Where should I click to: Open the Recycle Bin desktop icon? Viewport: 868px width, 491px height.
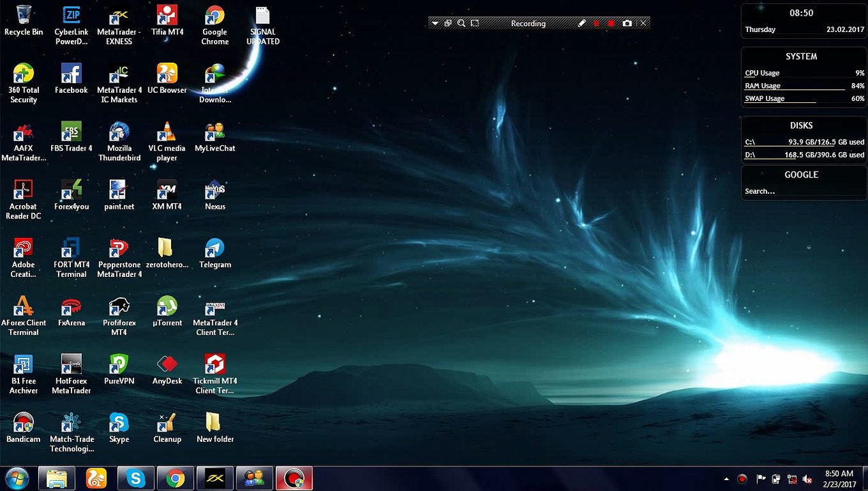tap(23, 21)
